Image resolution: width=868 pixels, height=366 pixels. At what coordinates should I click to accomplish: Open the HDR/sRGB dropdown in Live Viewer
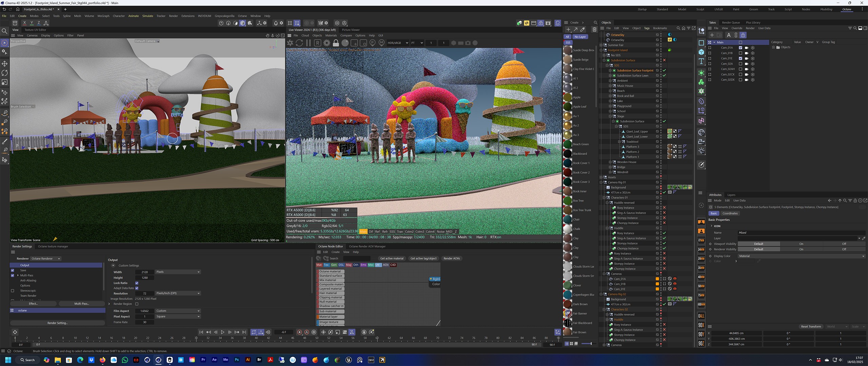[397, 43]
